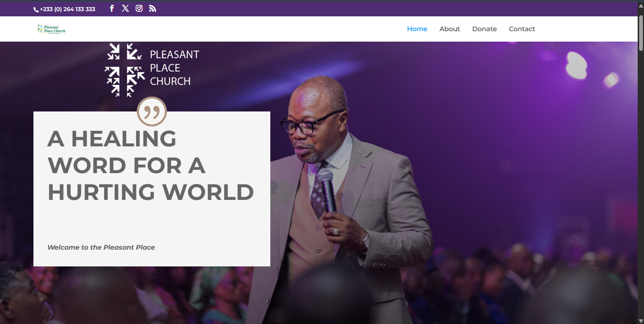This screenshot has width=644, height=324.
Task: Open the X (Twitter) social icon
Action: (x=125, y=9)
